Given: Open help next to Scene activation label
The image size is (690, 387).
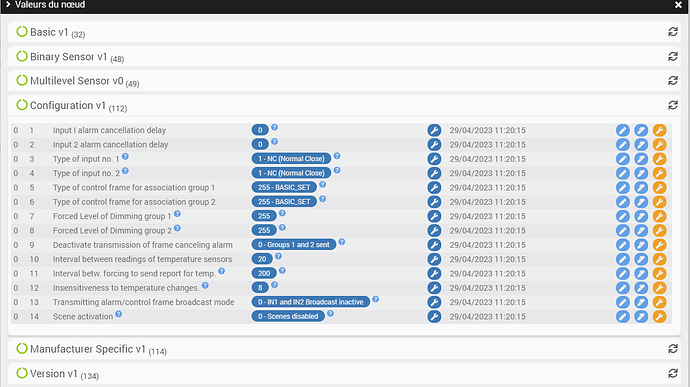Looking at the screenshot, I should pyautogui.click(x=118, y=314).
